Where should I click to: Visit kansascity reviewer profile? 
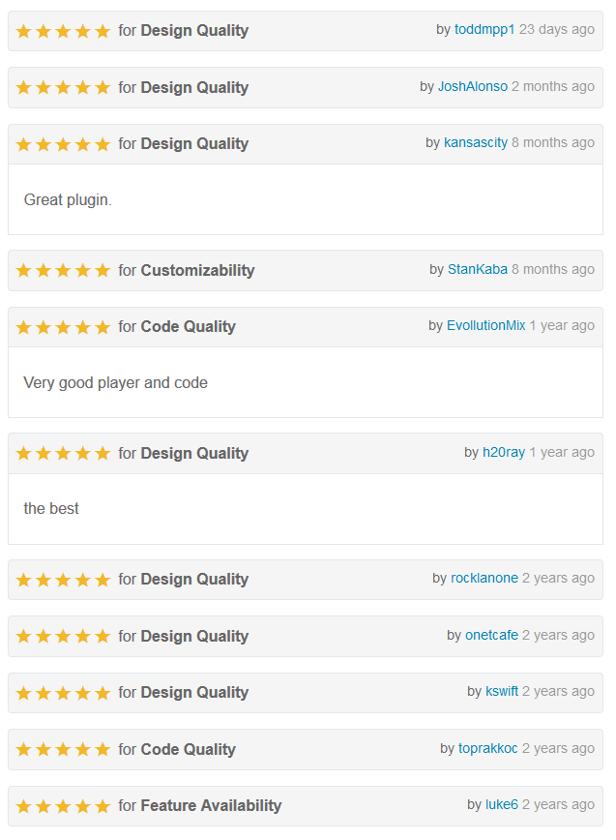pyautogui.click(x=475, y=142)
